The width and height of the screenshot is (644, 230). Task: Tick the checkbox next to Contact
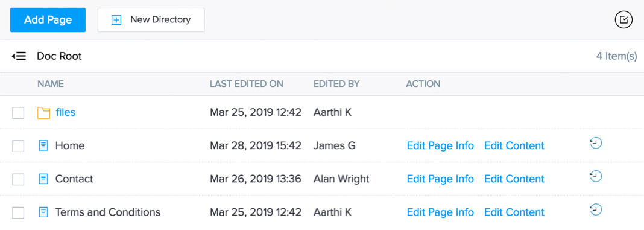pyautogui.click(x=18, y=179)
